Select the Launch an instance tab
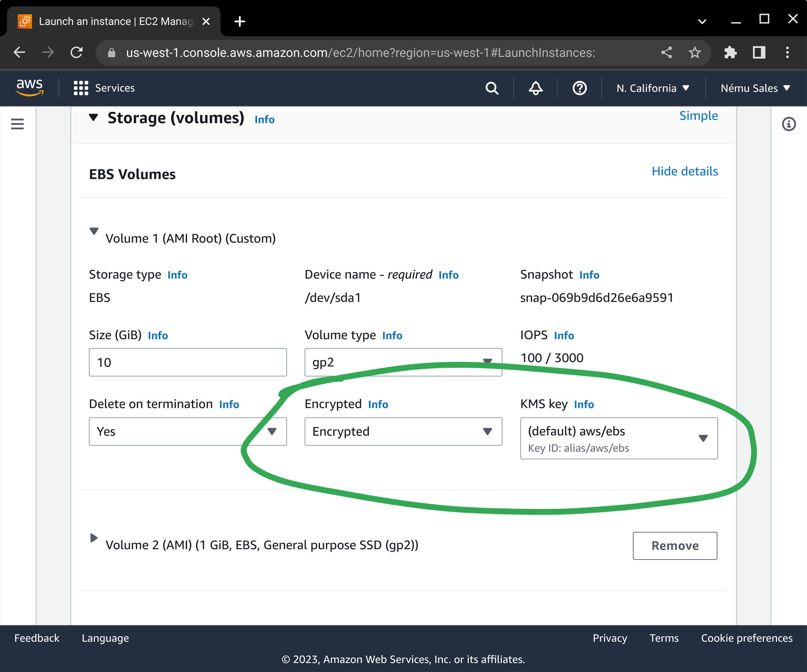This screenshot has height=672, width=807. pos(114,22)
